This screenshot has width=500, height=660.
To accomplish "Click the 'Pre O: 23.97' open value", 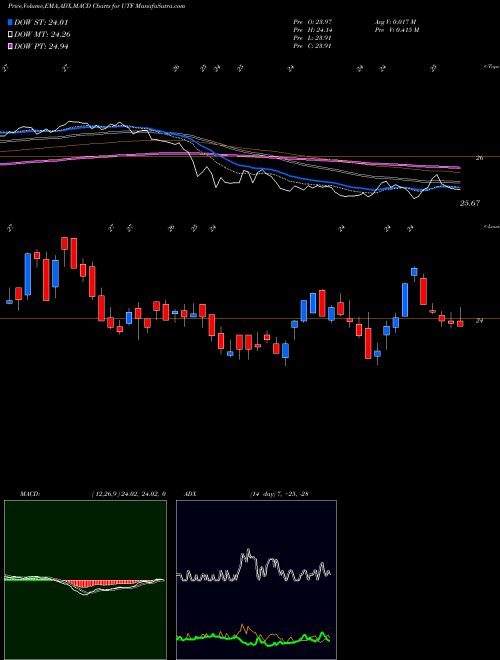I will point(312,22).
